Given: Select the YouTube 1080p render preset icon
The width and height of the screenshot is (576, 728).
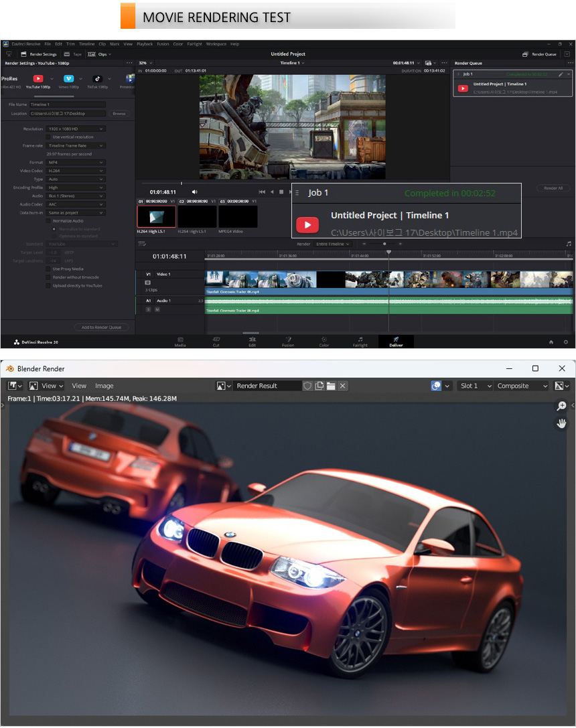Looking at the screenshot, I should pyautogui.click(x=38, y=79).
